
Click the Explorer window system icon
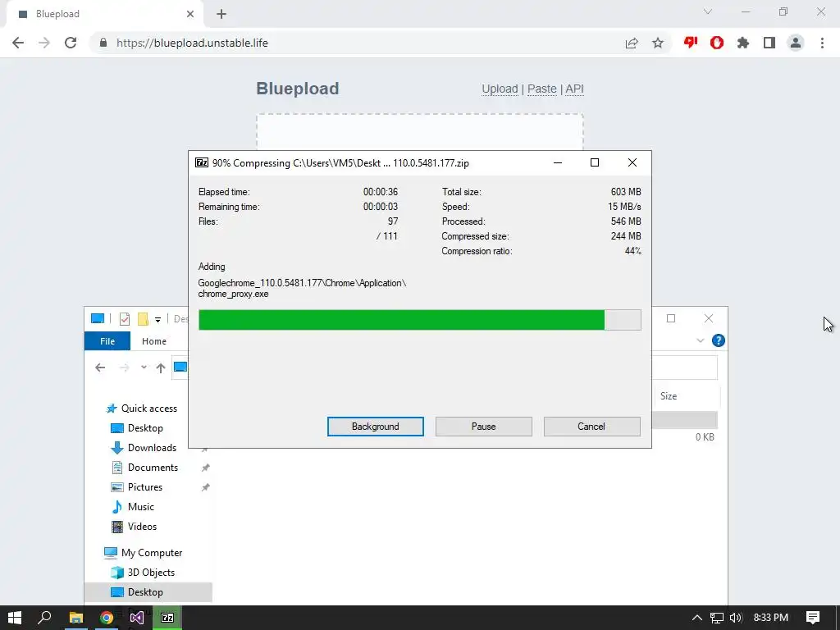click(98, 319)
